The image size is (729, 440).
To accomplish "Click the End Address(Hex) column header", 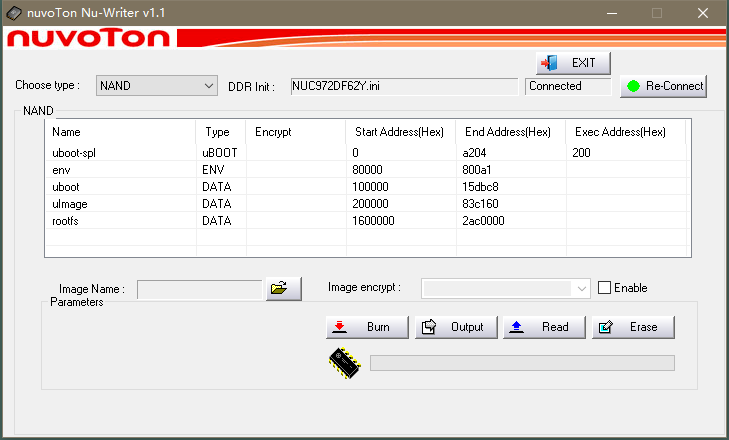I will pyautogui.click(x=510, y=132).
